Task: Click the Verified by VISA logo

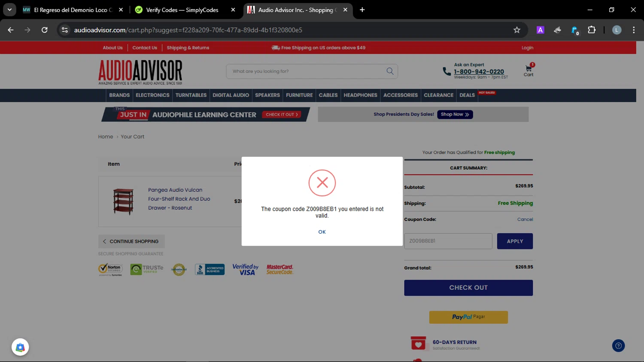Action: (246, 269)
